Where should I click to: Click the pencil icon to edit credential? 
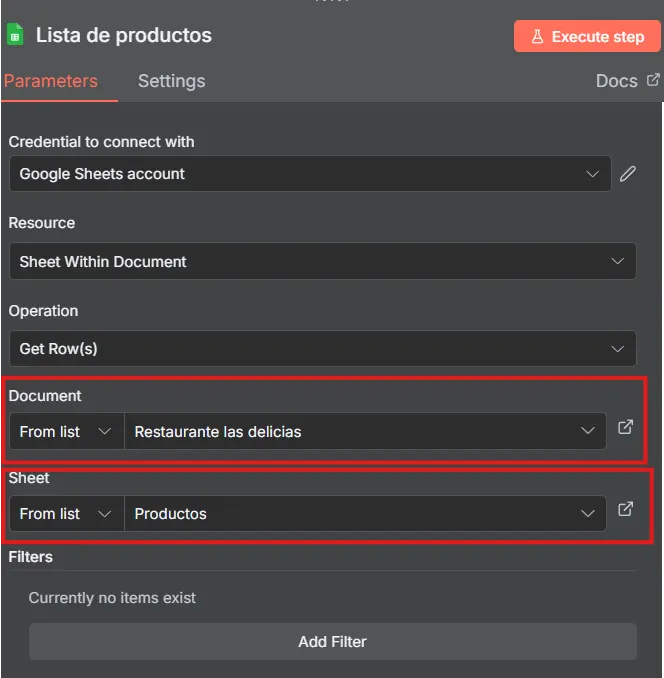point(627,173)
